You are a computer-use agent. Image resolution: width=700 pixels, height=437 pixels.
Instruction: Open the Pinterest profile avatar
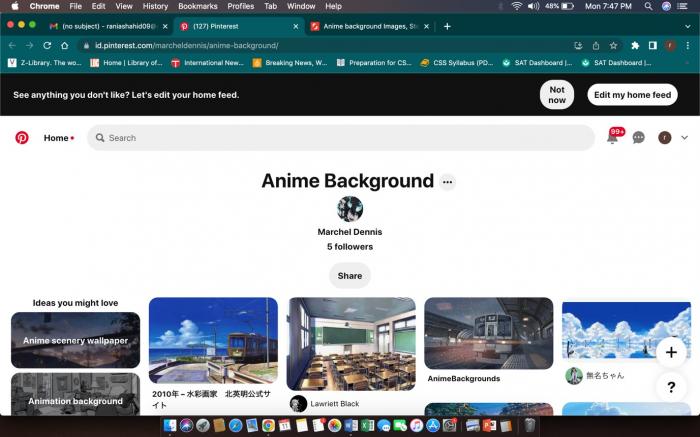(x=664, y=137)
